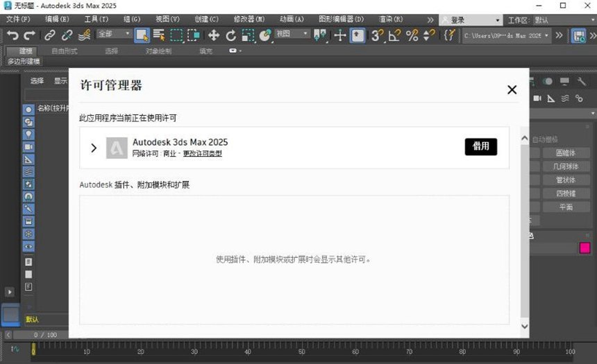Click the Select and Manipulate crosshair icon
The image size is (597, 364).
click(x=339, y=35)
